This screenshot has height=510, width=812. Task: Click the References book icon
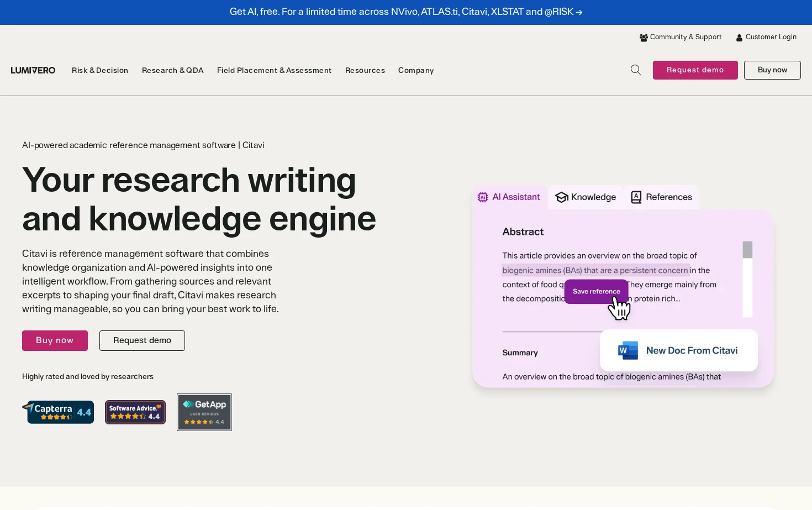(636, 197)
